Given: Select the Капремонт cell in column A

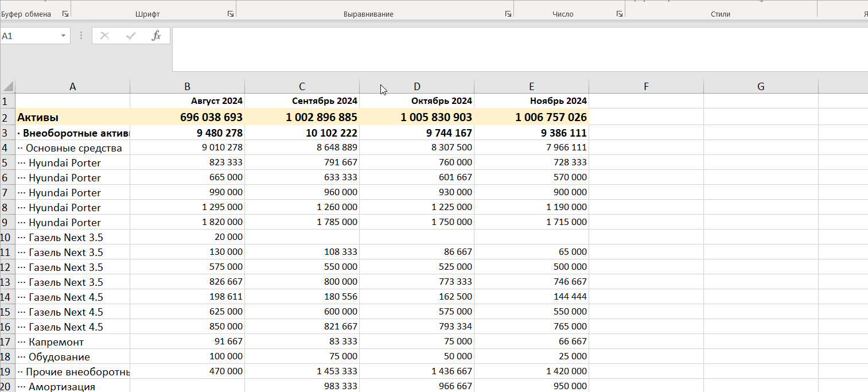Looking at the screenshot, I should click(x=73, y=342).
